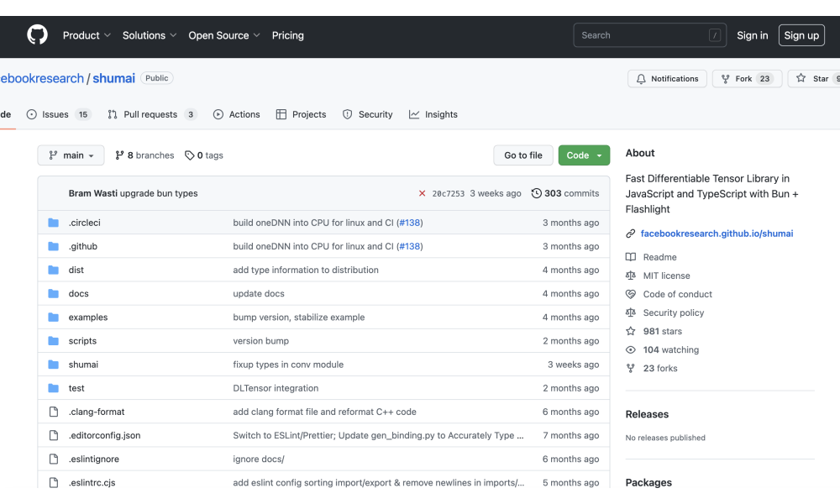Image resolution: width=840 pixels, height=504 pixels.
Task: Click the watching eye icon
Action: pyautogui.click(x=631, y=349)
